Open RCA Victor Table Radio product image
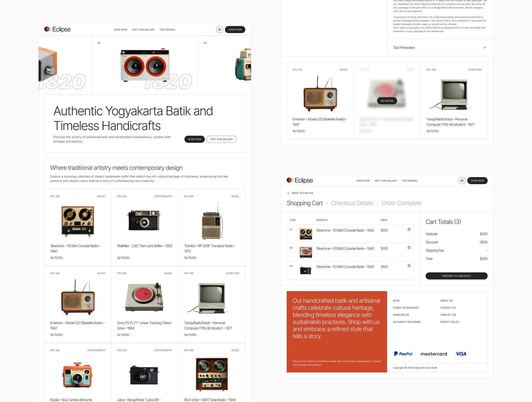Viewport: 532px width, 402px height. click(212, 374)
